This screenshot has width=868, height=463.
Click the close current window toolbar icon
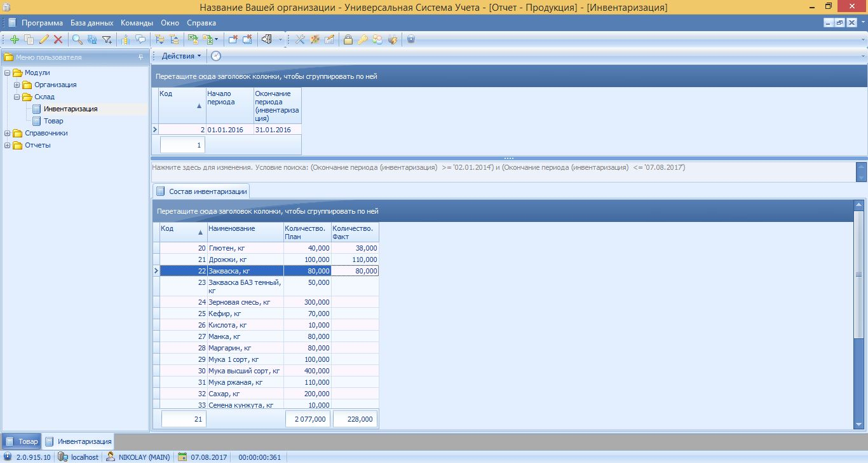coord(233,39)
